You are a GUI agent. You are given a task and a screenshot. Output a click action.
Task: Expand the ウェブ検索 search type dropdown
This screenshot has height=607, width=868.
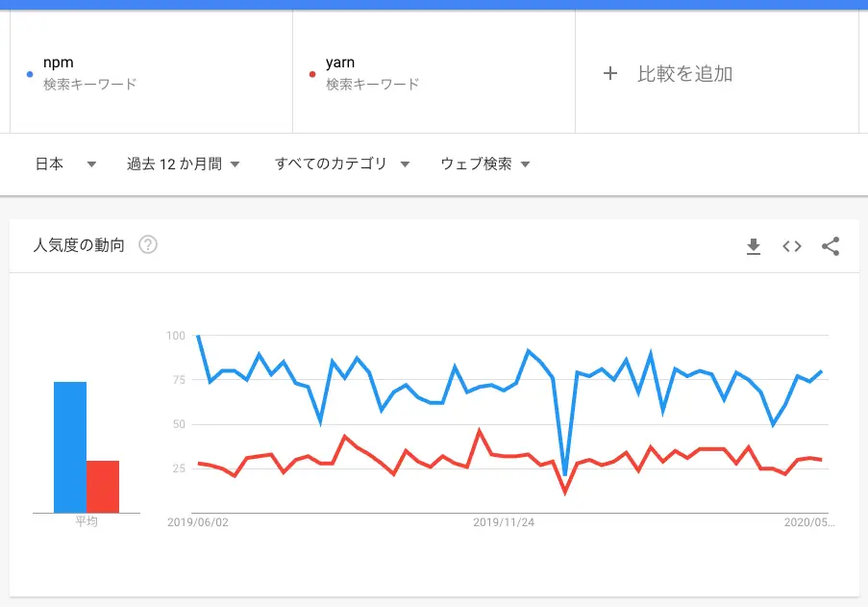(x=485, y=164)
